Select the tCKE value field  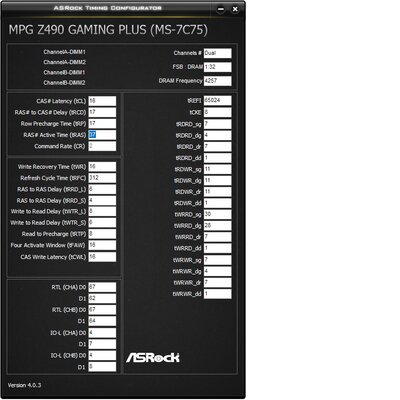217,112
